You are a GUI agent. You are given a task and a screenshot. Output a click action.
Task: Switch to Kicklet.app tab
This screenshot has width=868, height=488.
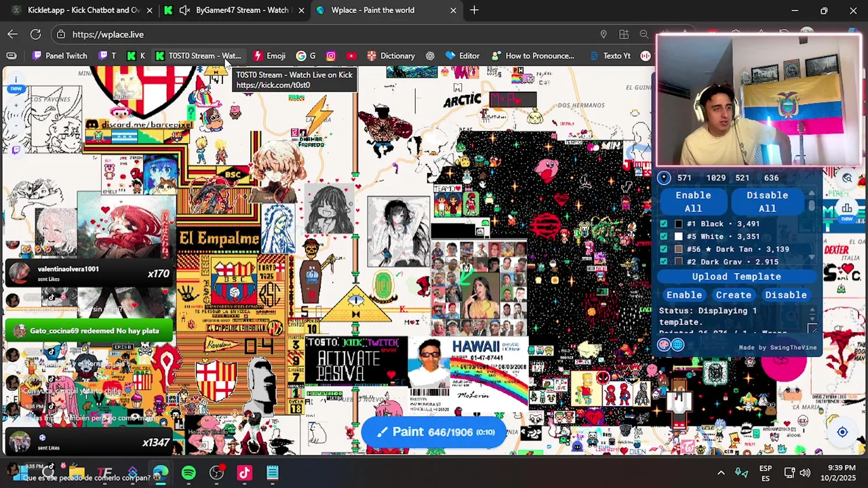(83, 10)
